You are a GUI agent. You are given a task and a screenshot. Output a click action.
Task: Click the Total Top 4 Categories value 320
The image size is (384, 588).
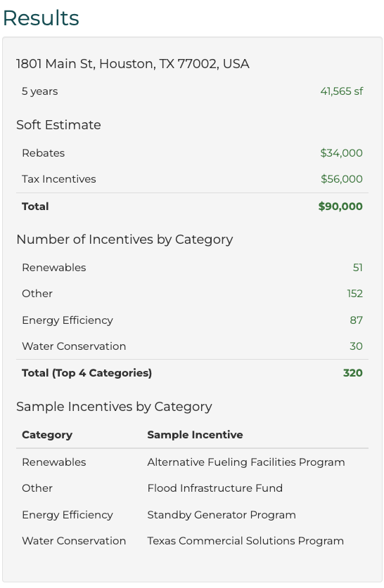353,373
